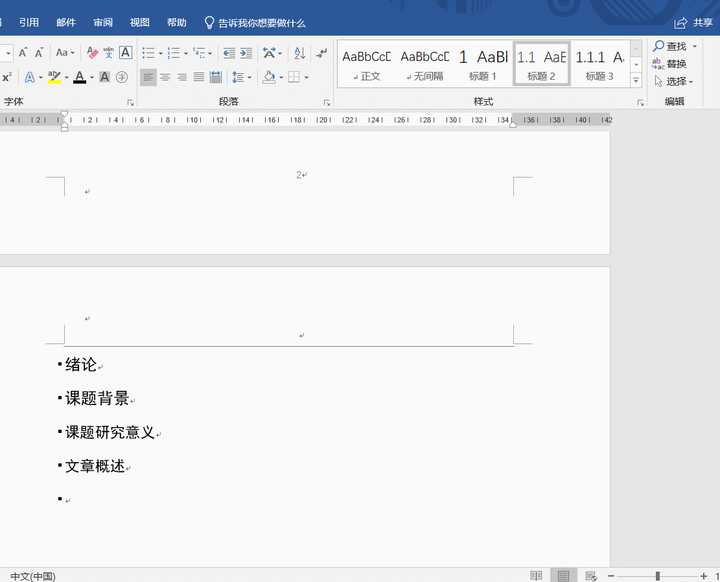Apply paragraph shading with the paint bucket

pyautogui.click(x=269, y=77)
